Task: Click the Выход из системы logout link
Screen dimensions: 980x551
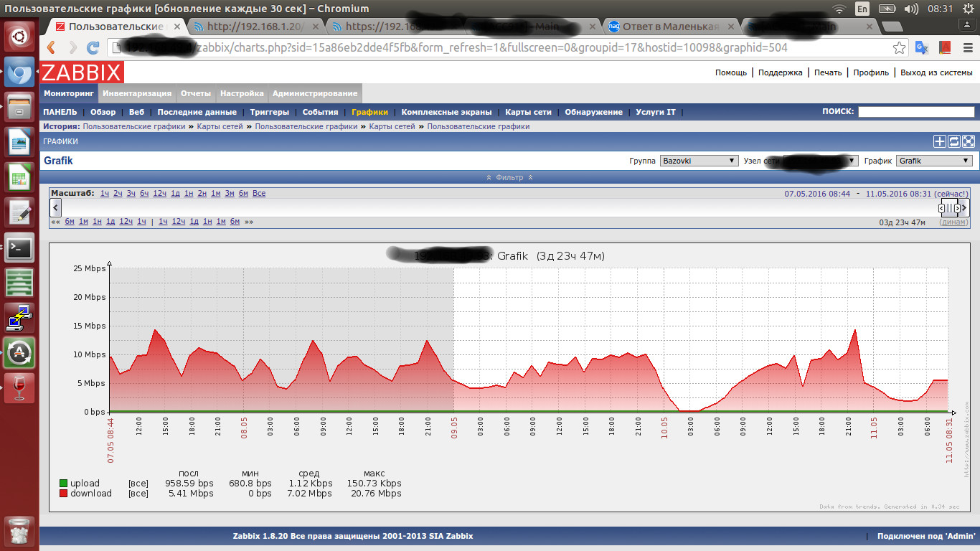Action: (x=936, y=72)
